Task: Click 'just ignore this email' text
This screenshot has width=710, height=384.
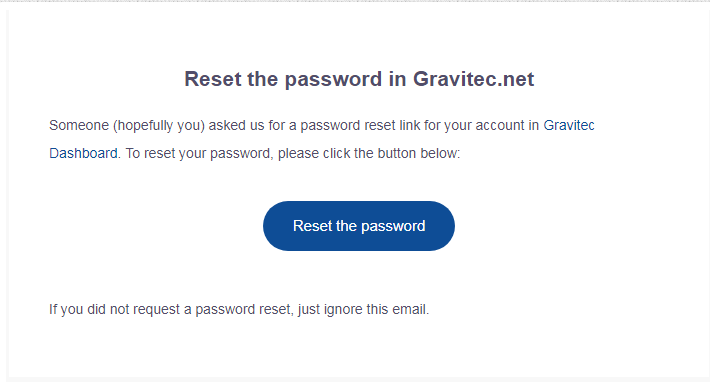Action: click(363, 309)
